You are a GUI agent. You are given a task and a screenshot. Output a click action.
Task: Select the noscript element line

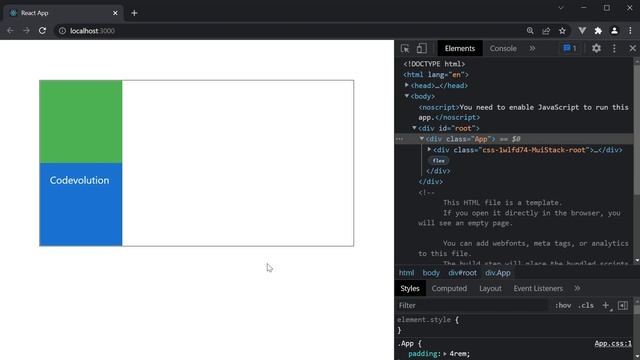click(524, 112)
